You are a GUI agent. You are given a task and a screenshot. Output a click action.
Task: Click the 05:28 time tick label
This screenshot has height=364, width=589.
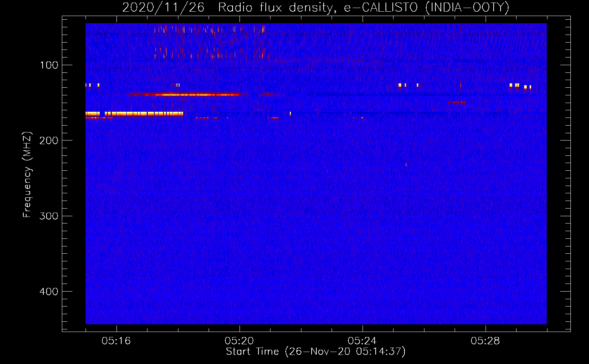tap(485, 341)
